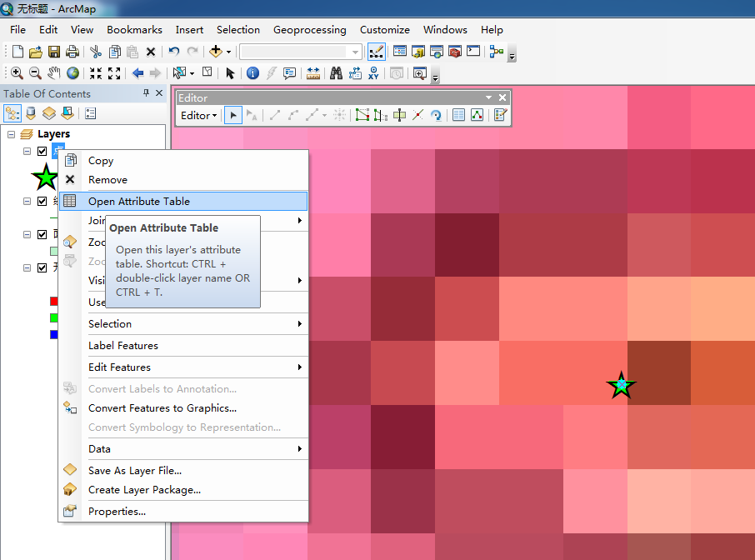Open the ModelBuilder icon
The height and width of the screenshot is (560, 755).
tap(496, 51)
